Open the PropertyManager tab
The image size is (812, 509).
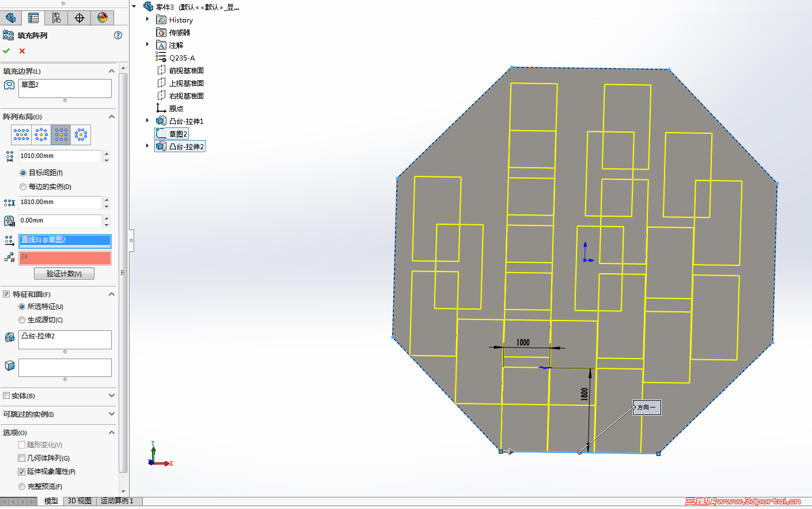click(33, 18)
